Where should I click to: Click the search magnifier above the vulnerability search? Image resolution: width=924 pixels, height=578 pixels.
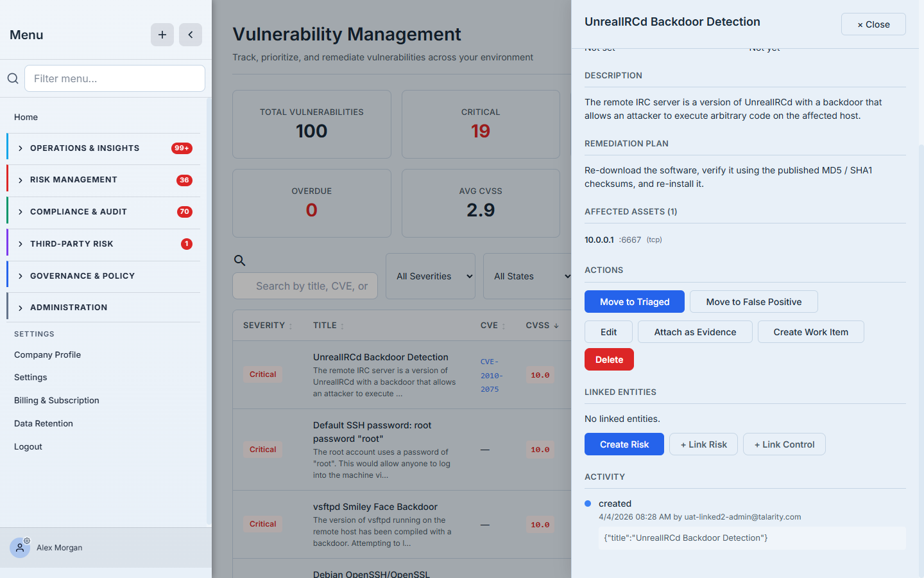pos(239,260)
